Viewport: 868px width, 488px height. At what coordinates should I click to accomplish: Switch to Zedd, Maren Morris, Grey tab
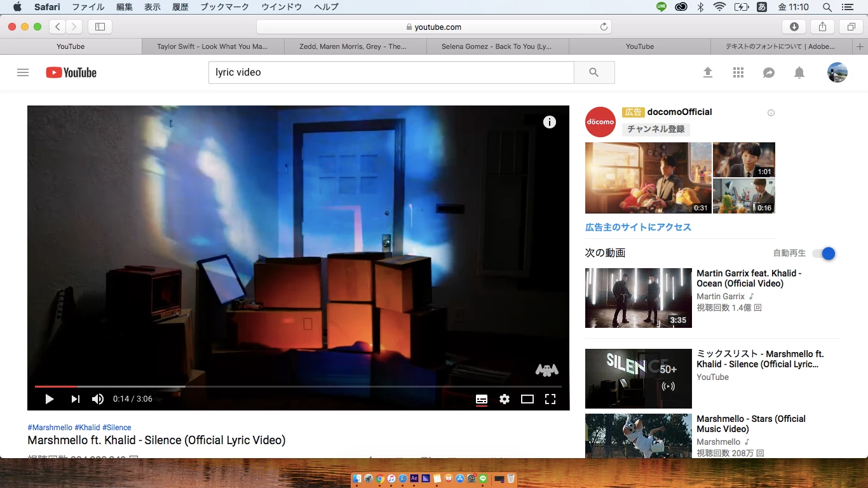(x=355, y=46)
